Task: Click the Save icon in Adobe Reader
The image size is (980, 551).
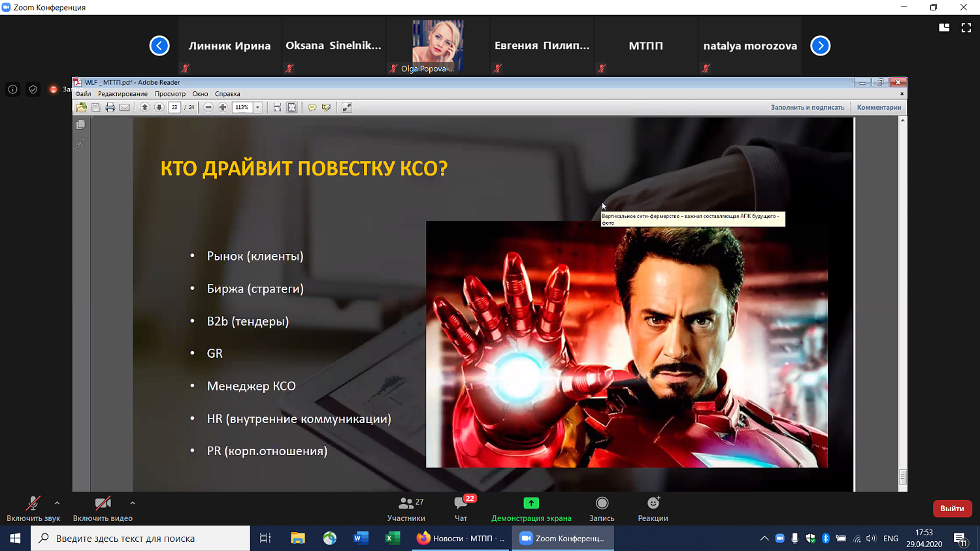Action: [95, 107]
